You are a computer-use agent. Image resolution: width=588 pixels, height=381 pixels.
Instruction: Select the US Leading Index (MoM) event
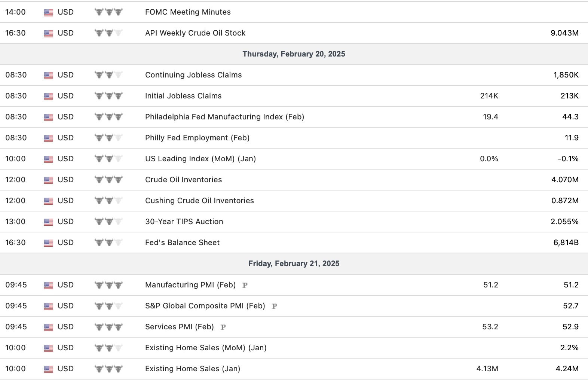200,159
